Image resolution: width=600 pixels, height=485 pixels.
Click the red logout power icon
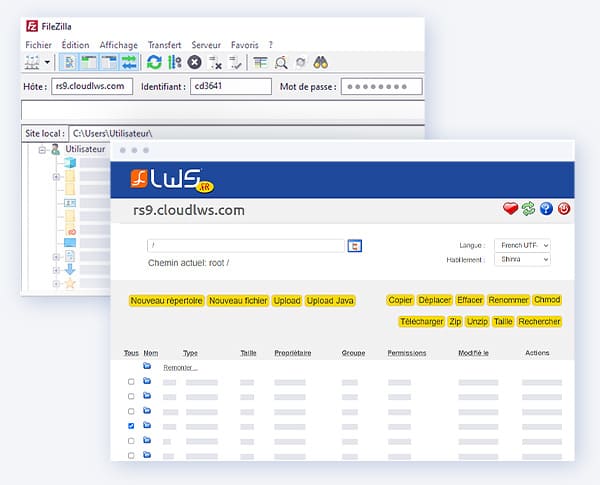(x=564, y=209)
